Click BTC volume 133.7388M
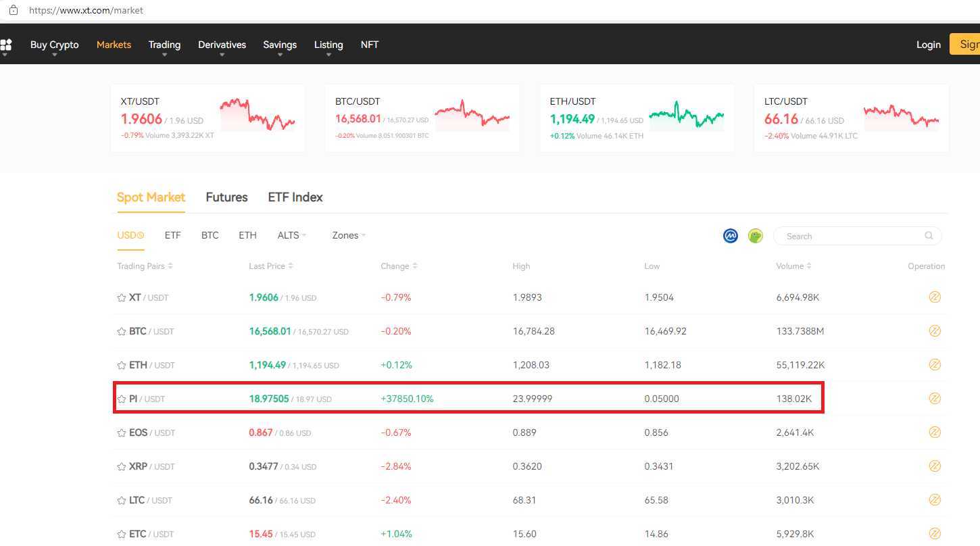 pos(800,331)
